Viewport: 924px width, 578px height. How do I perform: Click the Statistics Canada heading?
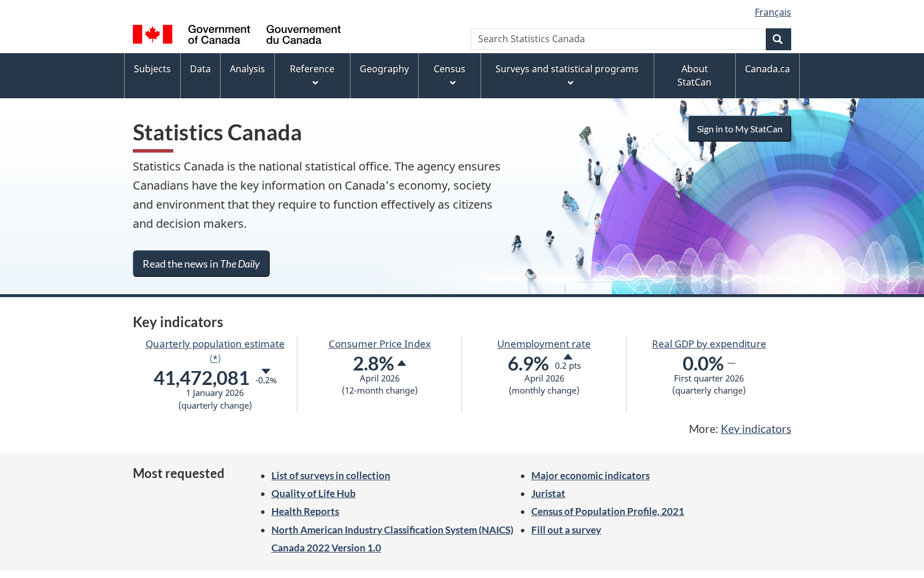[x=217, y=133]
